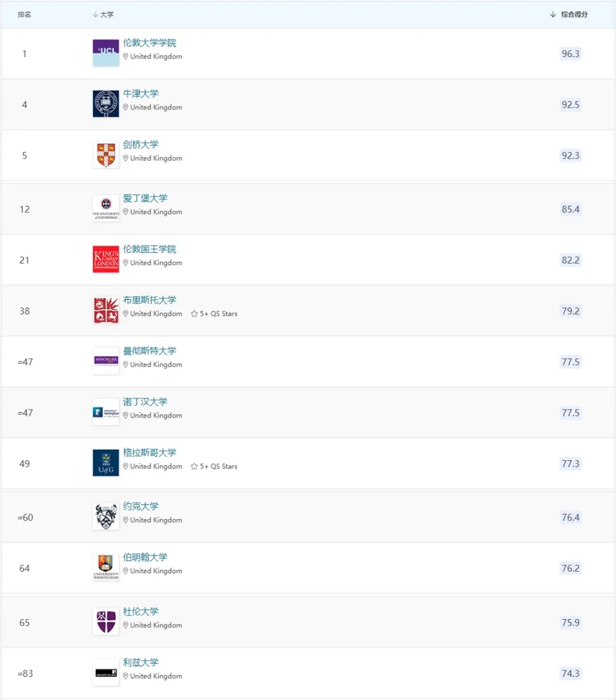Open the 曼彻斯特大学 link
The width and height of the screenshot is (616, 700).
[149, 351]
